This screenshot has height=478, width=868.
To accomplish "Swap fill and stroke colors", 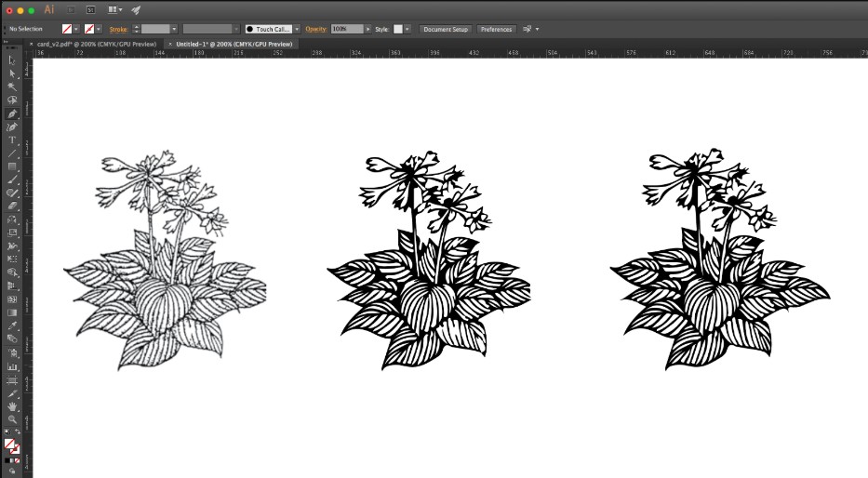I will 17,432.
